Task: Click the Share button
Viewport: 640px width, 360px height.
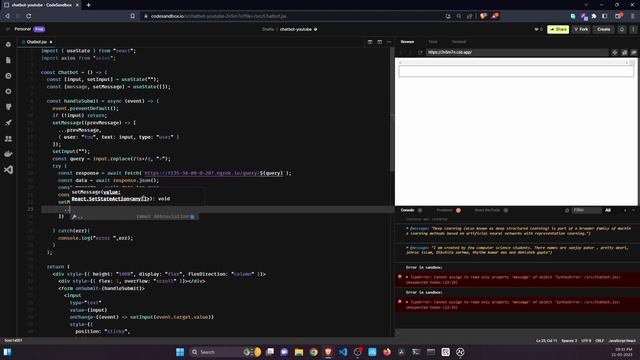Action: (x=558, y=29)
